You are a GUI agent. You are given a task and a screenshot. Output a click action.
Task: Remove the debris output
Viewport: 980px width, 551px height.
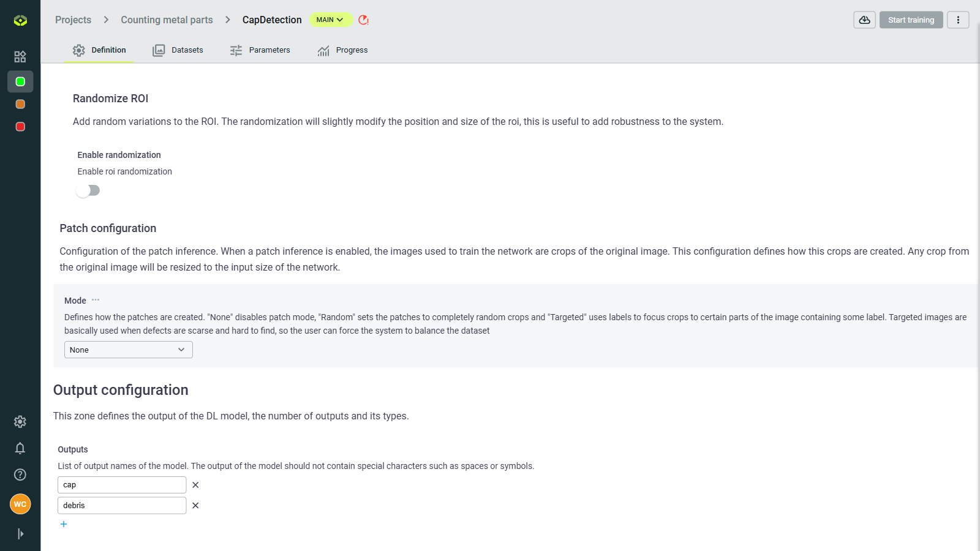(195, 506)
